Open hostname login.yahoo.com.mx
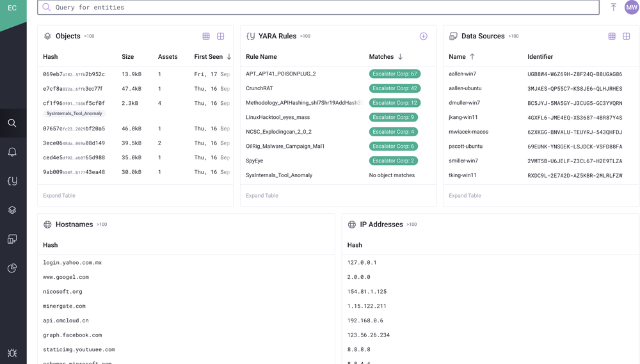 (72, 263)
